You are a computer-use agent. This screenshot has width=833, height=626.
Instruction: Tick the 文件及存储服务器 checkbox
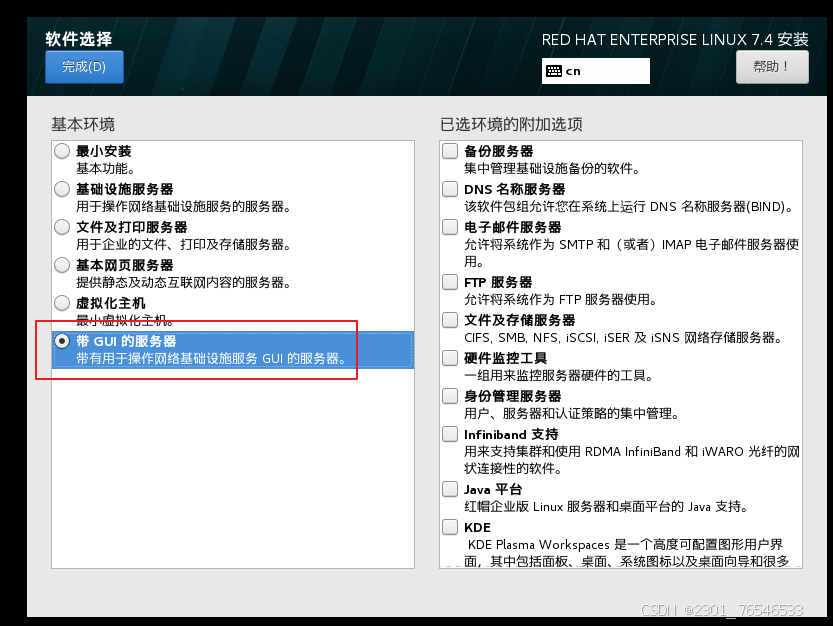tap(450, 320)
